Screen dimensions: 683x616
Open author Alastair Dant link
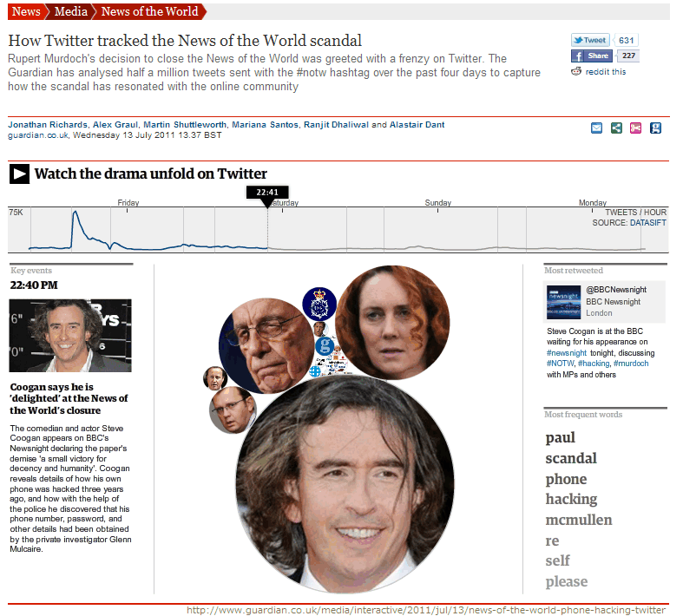(417, 125)
